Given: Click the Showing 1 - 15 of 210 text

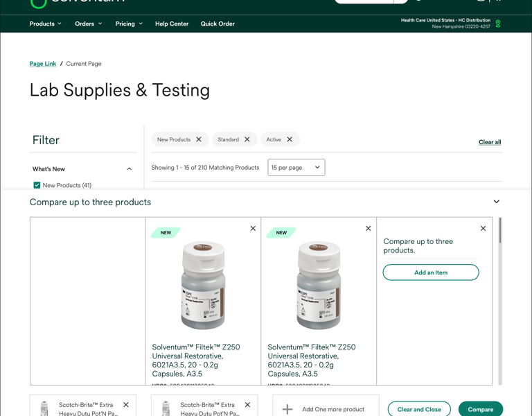Looking at the screenshot, I should coord(205,167).
